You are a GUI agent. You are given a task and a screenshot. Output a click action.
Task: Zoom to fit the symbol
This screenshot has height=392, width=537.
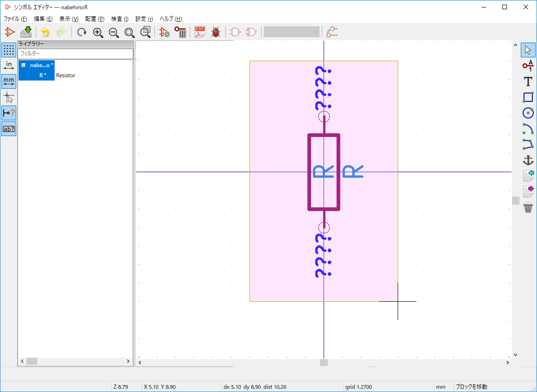[130, 32]
